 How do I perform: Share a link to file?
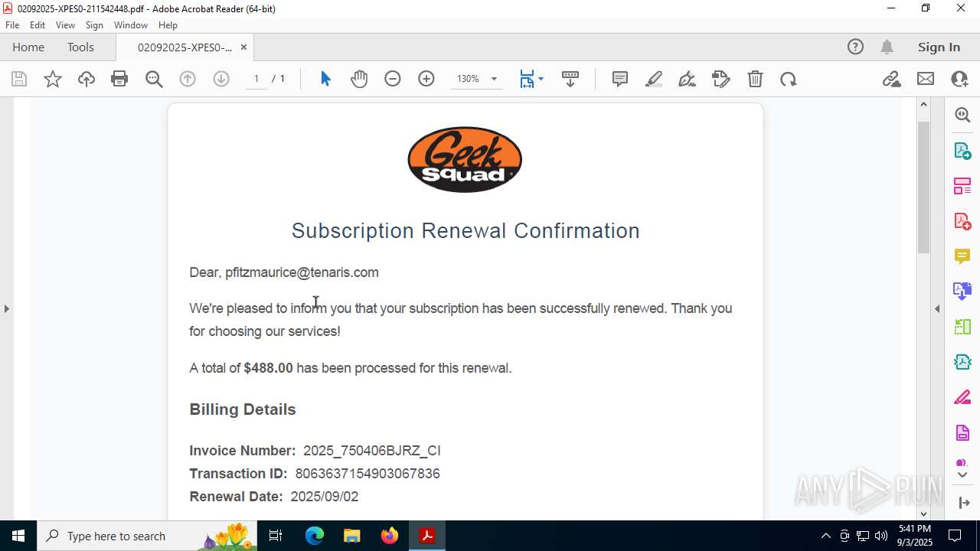tap(891, 79)
